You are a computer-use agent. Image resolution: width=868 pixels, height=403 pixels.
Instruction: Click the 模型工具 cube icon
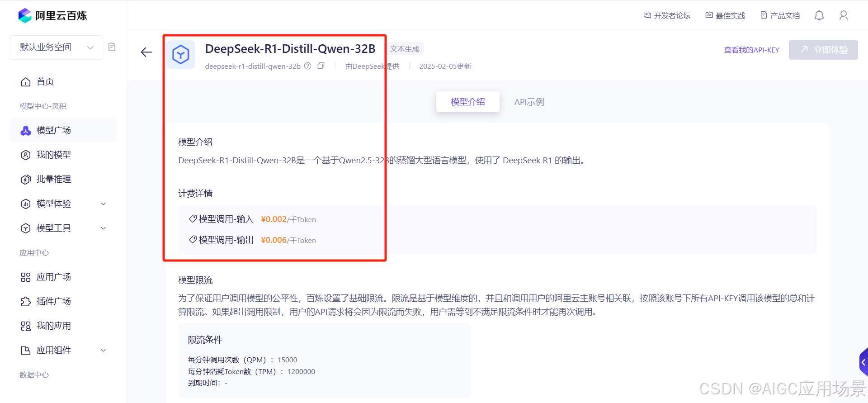point(26,228)
